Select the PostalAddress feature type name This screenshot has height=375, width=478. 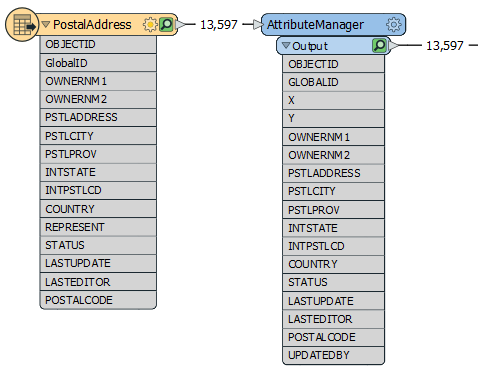(92, 25)
